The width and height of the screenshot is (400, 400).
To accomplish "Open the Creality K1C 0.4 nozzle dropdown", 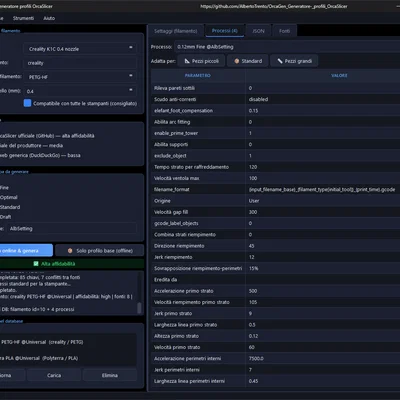I will (80, 49).
